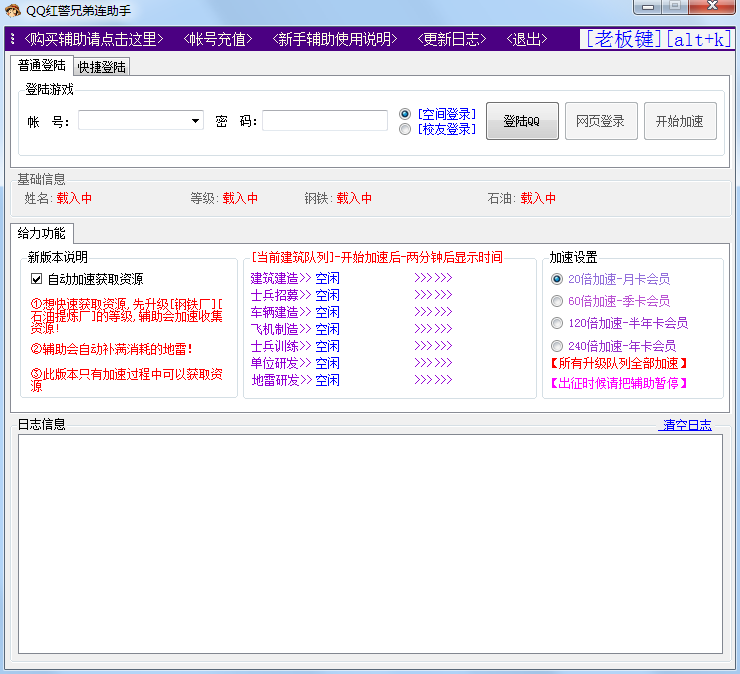Image resolution: width=740 pixels, height=674 pixels.
Task: Click the >>>>>> marker beside 建筑建造
Action: point(433,278)
